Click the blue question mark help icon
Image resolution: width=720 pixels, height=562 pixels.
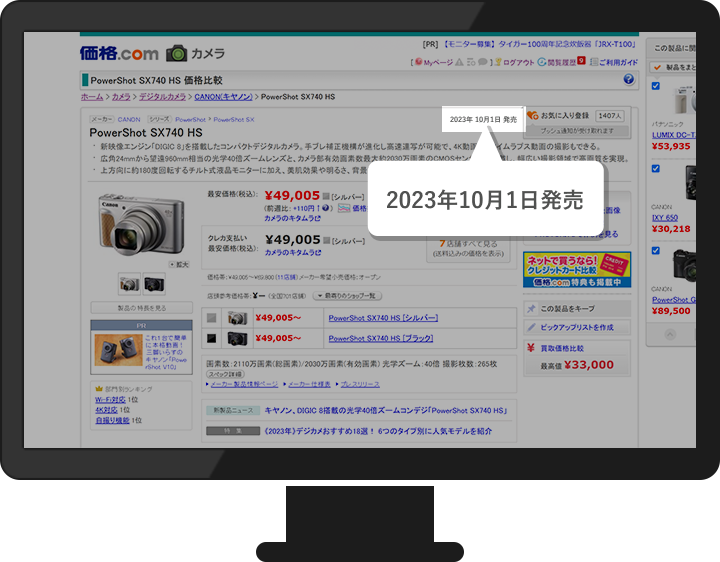pyautogui.click(x=629, y=79)
